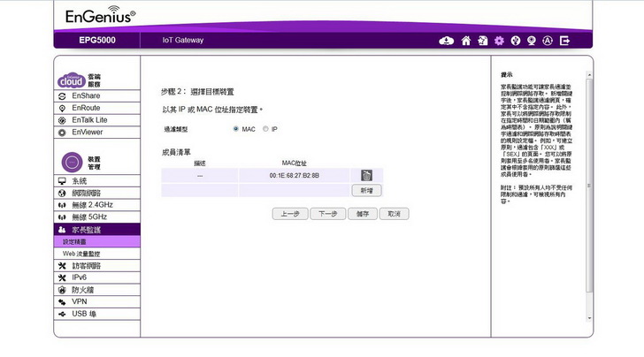This screenshot has width=644, height=357.
Task: Delete the MAC entry with trash icon
Action: [366, 176]
